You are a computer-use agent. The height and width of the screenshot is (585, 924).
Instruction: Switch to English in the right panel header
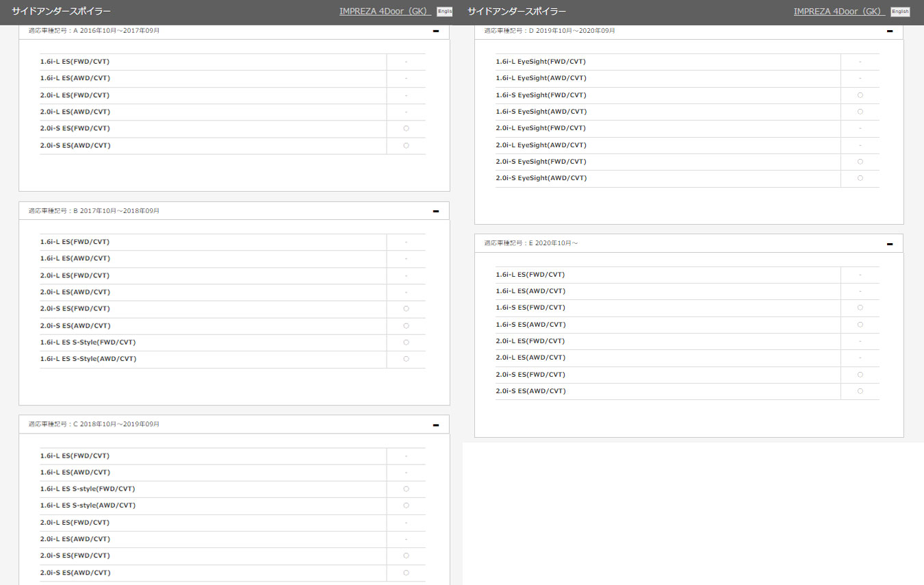(x=900, y=12)
